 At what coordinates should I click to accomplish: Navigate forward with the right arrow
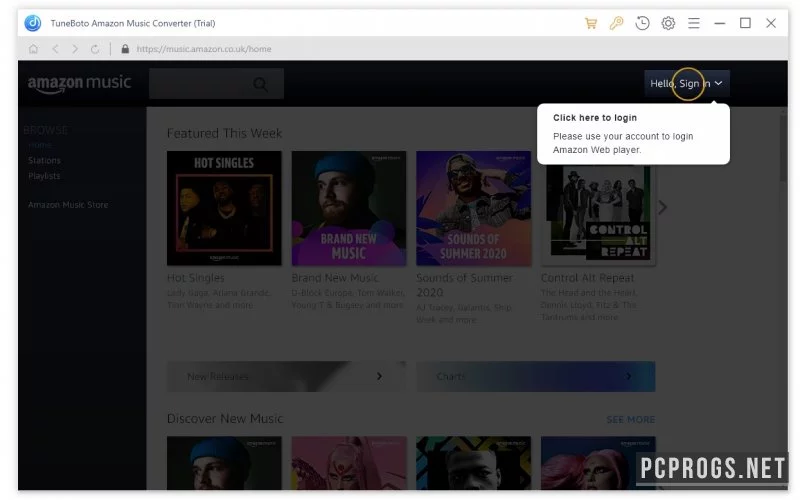tap(75, 49)
